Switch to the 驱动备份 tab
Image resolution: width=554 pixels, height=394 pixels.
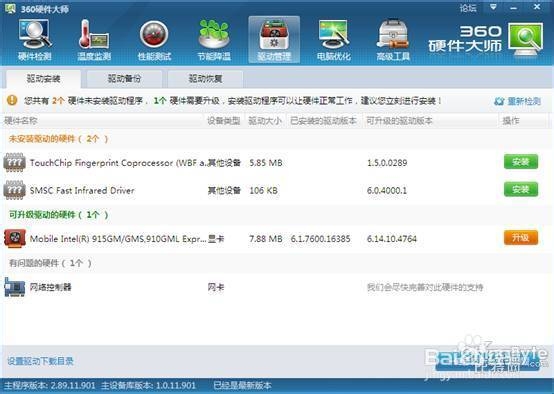[x=124, y=78]
